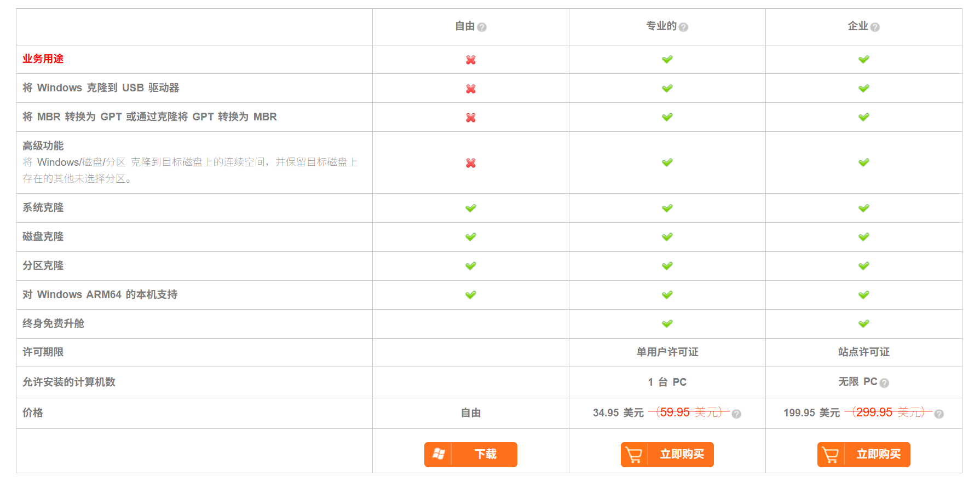This screenshot has height=482, width=980.
Task: Click red cross in 高级功能 row
Action: (471, 163)
